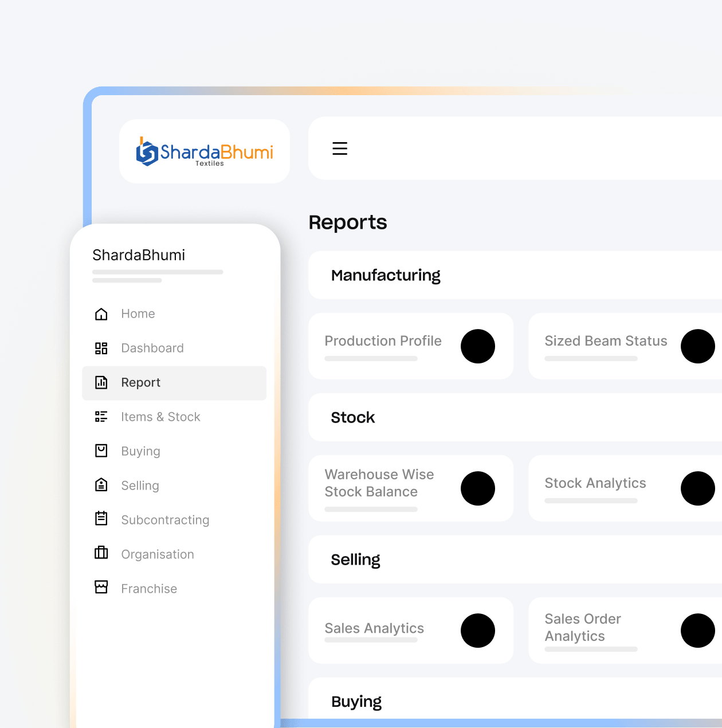
Task: Open the Production Profile report card
Action: pyautogui.click(x=411, y=346)
